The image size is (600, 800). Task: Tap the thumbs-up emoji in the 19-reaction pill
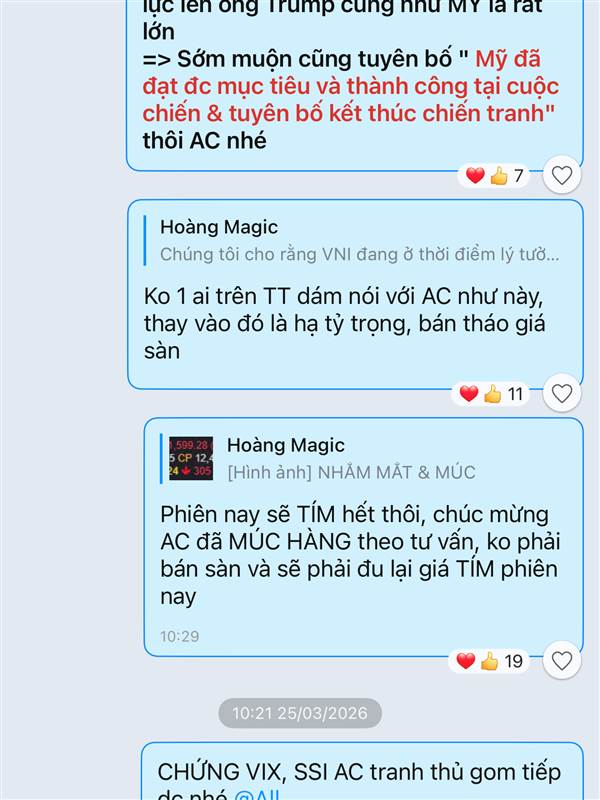tap(489, 661)
